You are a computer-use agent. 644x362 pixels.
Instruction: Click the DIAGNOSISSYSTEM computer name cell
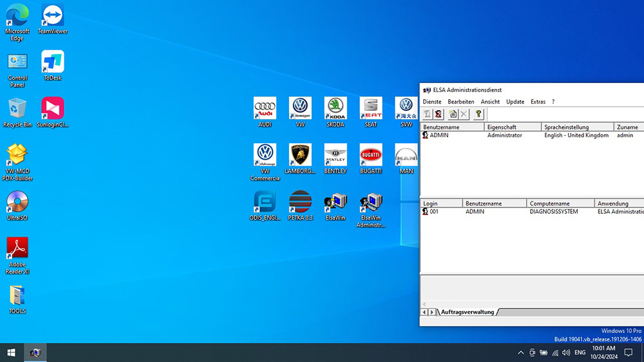tap(554, 212)
